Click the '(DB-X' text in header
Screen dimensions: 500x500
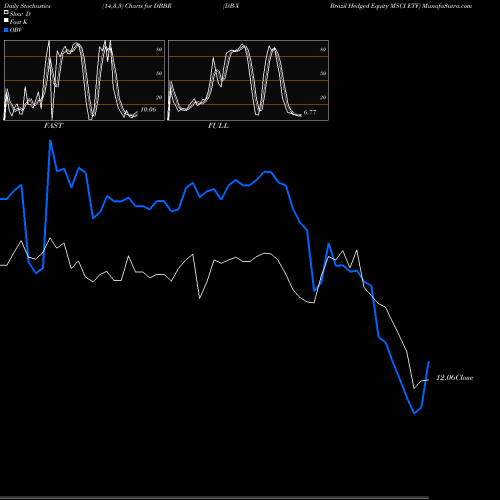(x=231, y=6)
